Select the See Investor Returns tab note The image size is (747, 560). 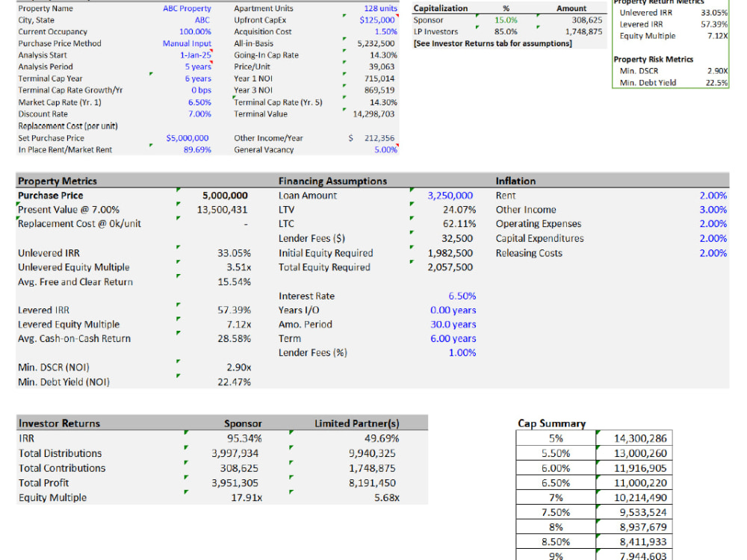coord(492,43)
